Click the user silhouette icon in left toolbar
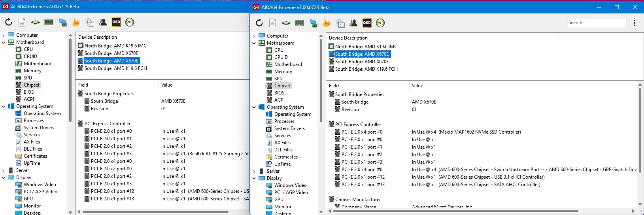 (103, 22)
